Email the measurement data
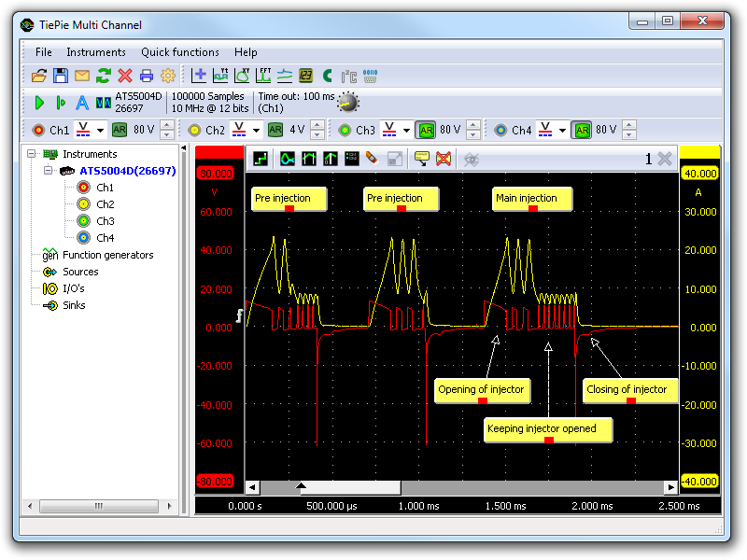 (x=81, y=76)
